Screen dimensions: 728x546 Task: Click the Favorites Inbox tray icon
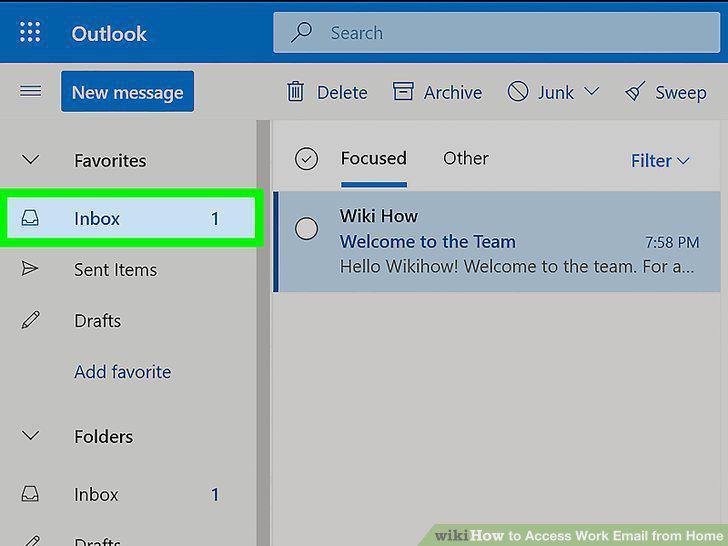point(30,218)
